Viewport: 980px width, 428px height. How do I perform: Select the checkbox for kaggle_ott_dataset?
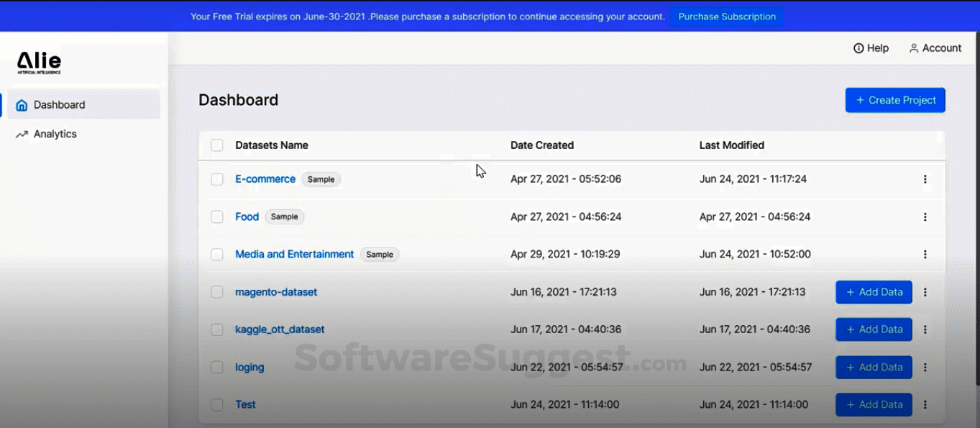point(216,329)
